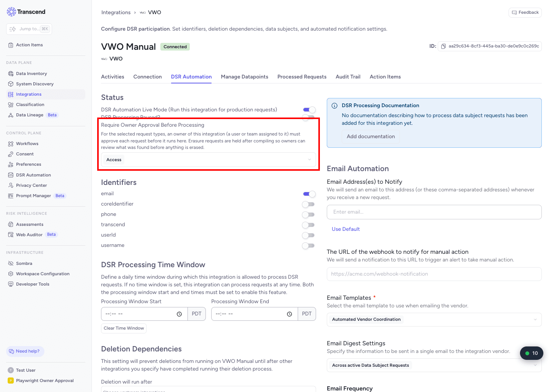Open the Email Digest Settings dropdown
The image size is (551, 392).
[434, 365]
